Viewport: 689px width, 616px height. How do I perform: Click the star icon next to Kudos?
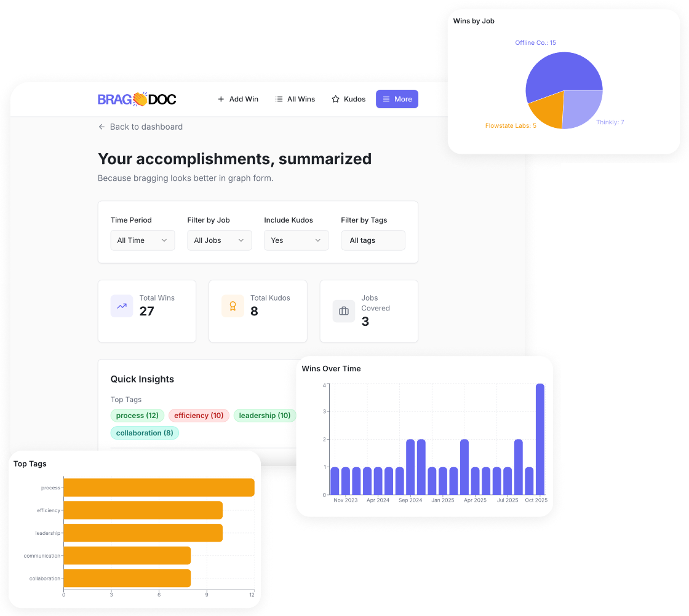pos(334,99)
